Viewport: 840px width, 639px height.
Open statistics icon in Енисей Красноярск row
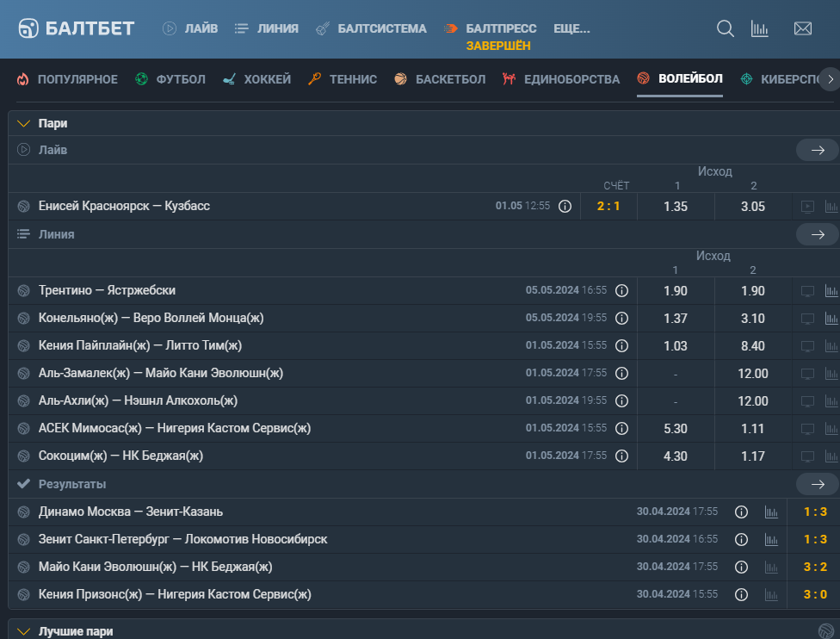(x=832, y=207)
